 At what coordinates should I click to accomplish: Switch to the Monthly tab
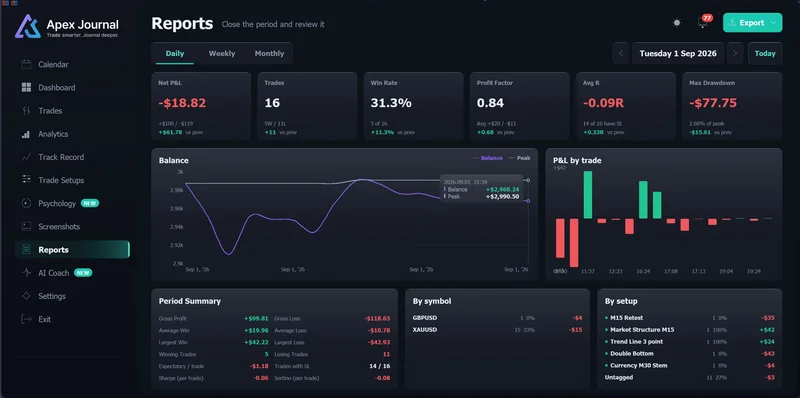click(x=269, y=54)
